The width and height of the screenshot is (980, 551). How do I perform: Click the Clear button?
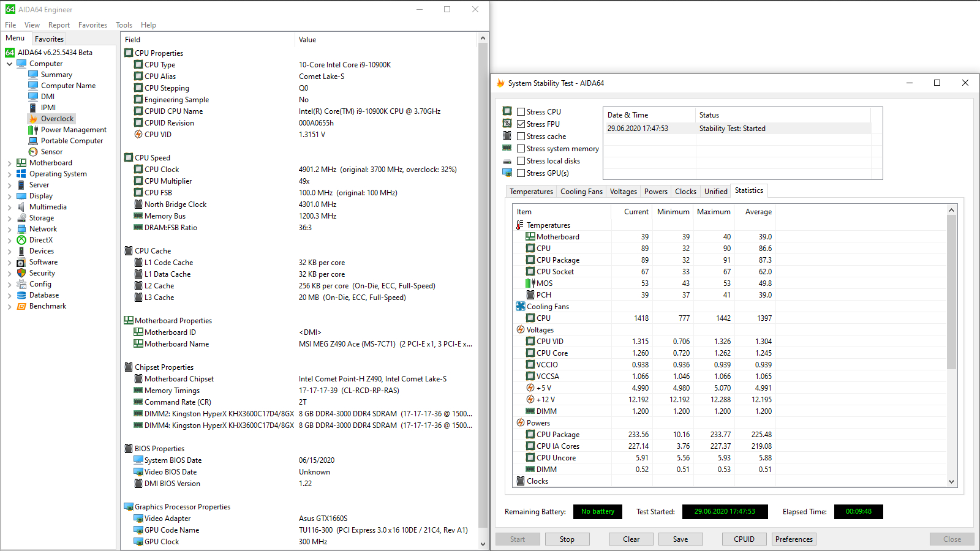pos(631,539)
